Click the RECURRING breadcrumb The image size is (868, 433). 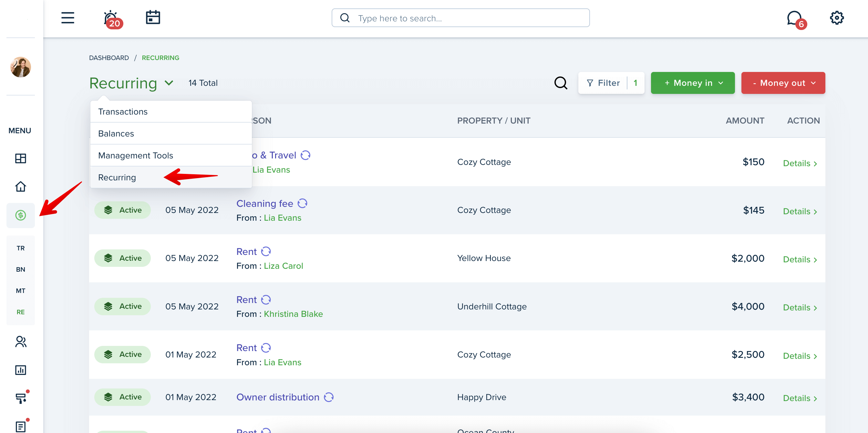(x=160, y=57)
